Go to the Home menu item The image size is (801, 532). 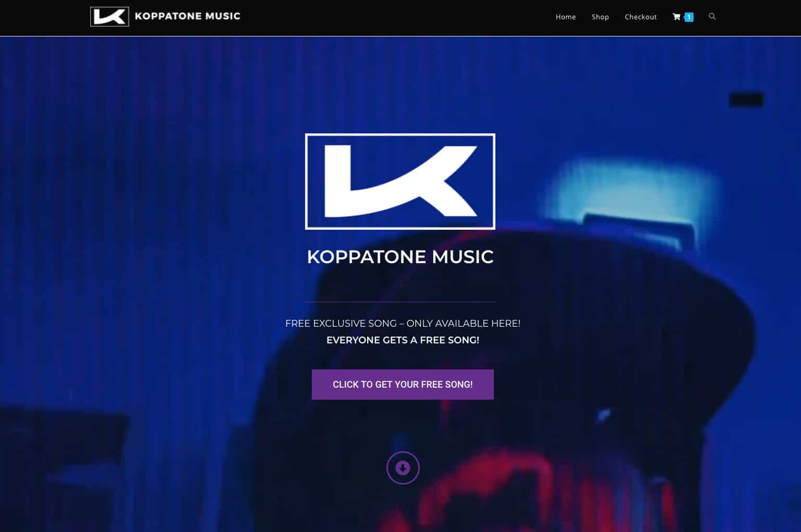pyautogui.click(x=566, y=17)
